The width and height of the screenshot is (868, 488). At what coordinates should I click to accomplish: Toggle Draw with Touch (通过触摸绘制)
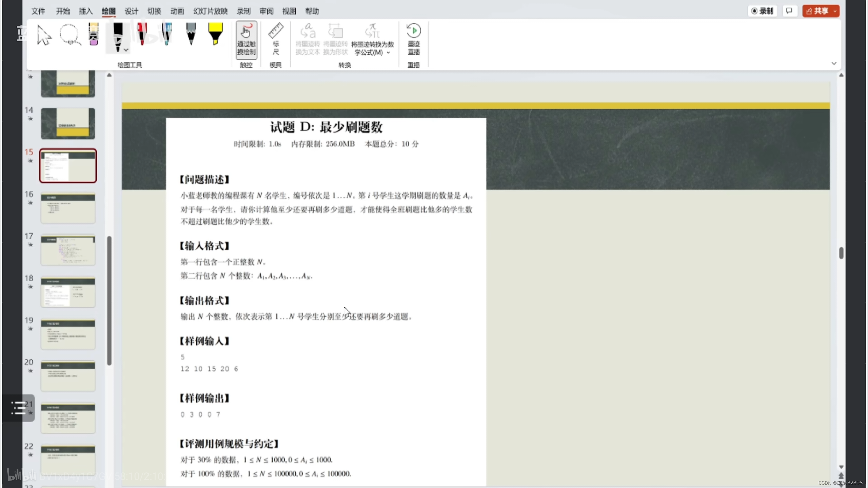[246, 40]
